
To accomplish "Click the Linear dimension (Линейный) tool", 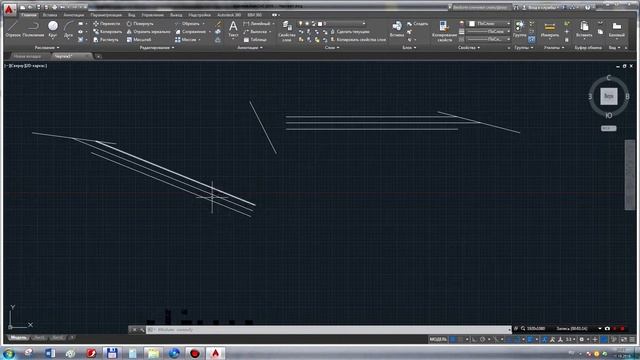I will [x=257, y=24].
